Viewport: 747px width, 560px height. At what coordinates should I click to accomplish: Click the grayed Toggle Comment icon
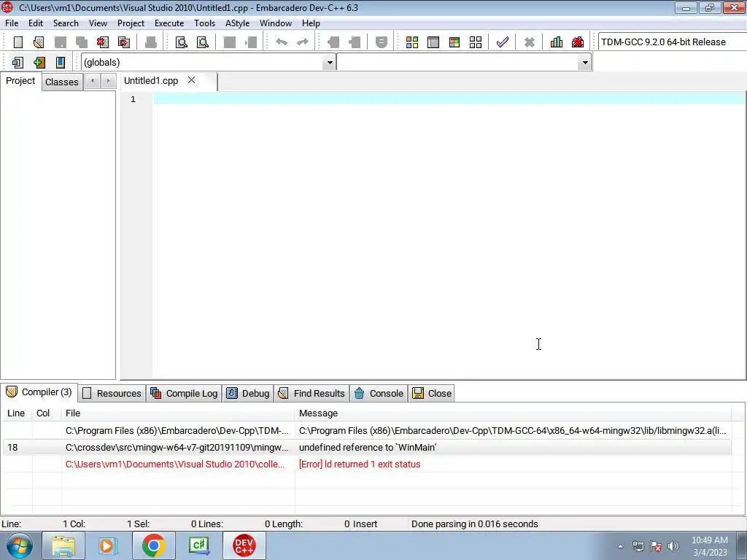381,42
